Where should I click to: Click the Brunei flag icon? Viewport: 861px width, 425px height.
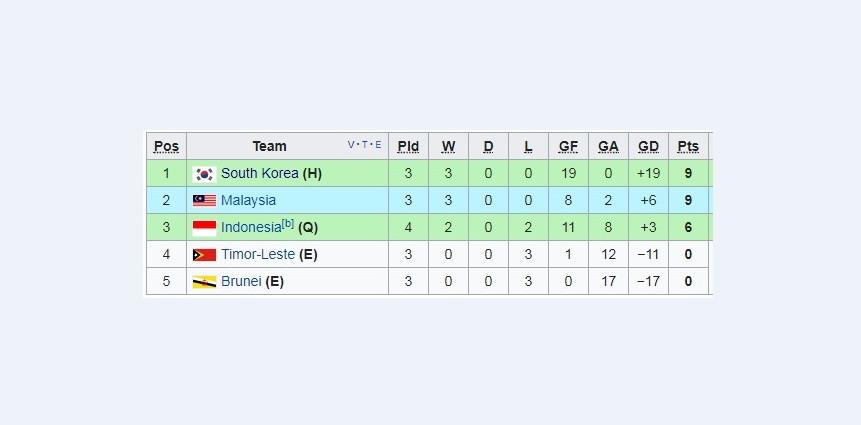pos(204,282)
